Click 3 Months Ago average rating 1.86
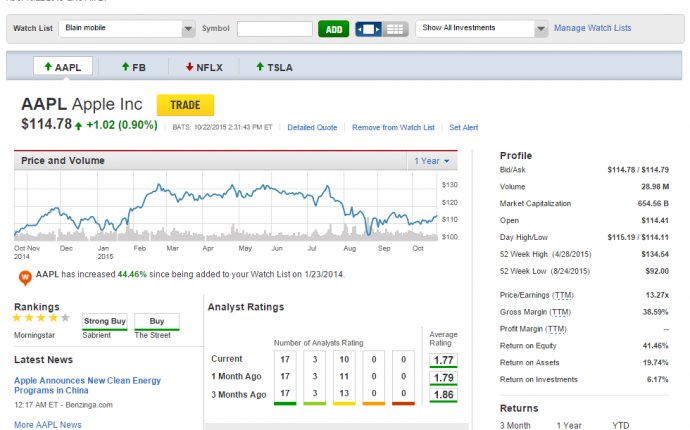Screen dimensions: 690x430 (444, 395)
